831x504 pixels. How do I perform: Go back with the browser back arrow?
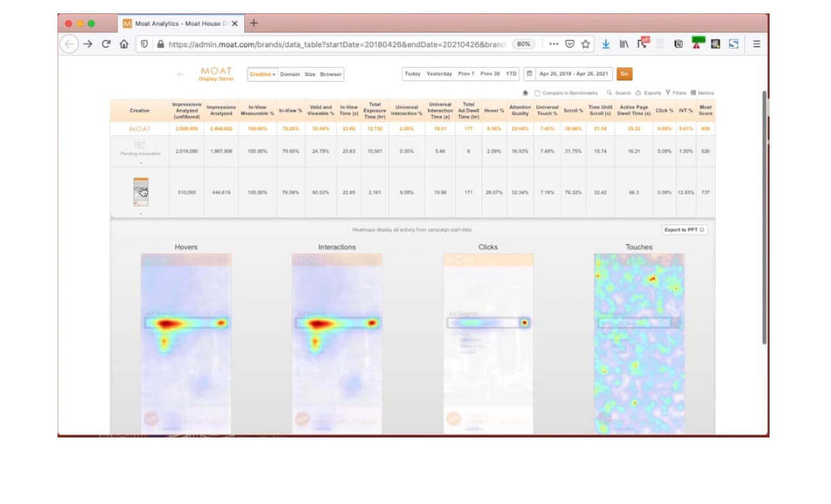point(69,44)
